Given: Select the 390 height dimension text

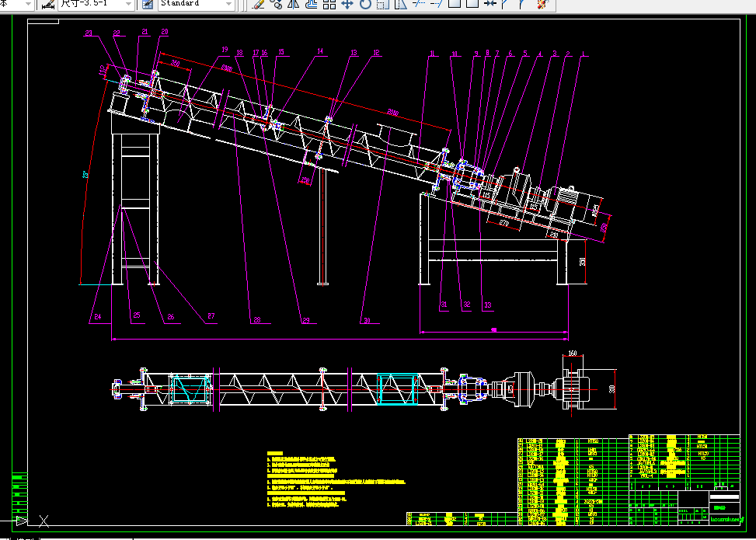Looking at the screenshot, I should (x=583, y=262).
